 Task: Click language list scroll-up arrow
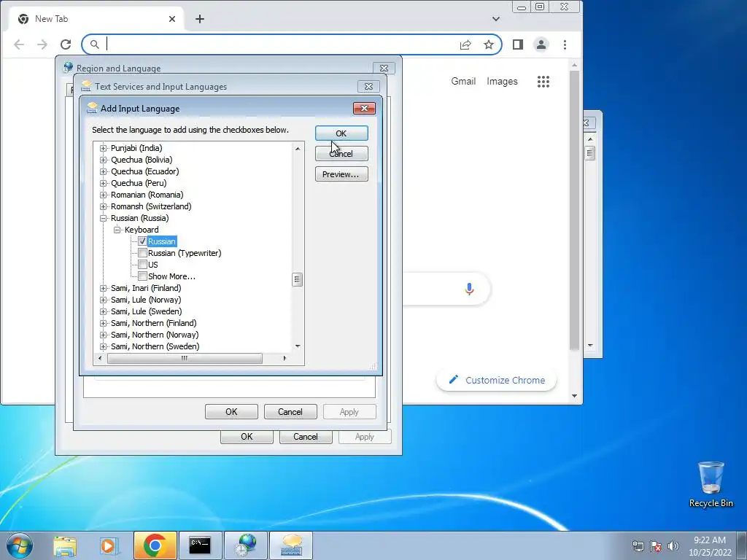point(298,149)
